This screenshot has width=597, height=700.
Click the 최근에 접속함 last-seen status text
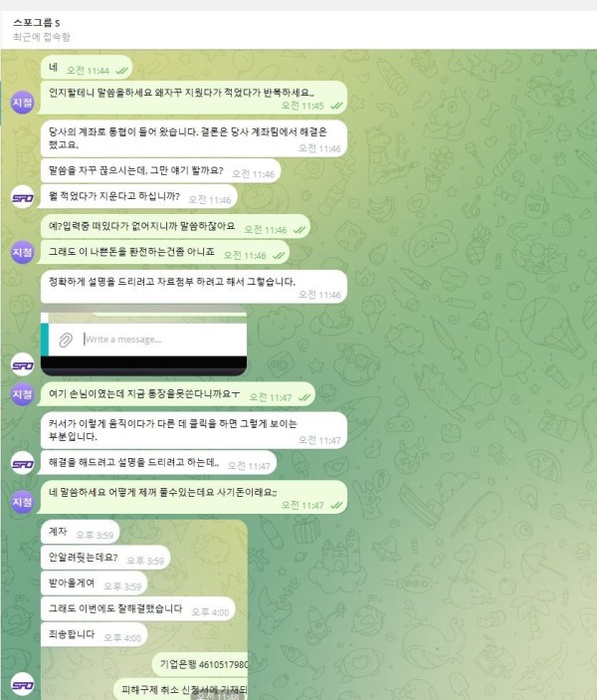(42, 37)
